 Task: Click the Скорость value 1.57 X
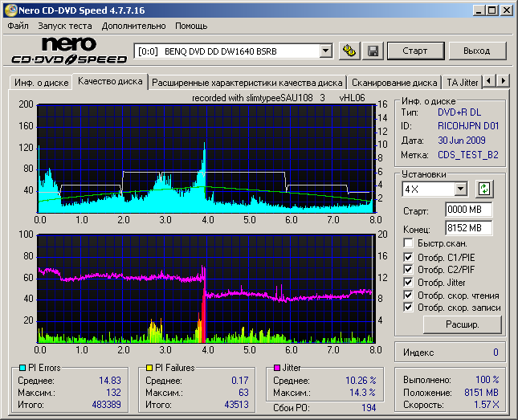point(487,405)
